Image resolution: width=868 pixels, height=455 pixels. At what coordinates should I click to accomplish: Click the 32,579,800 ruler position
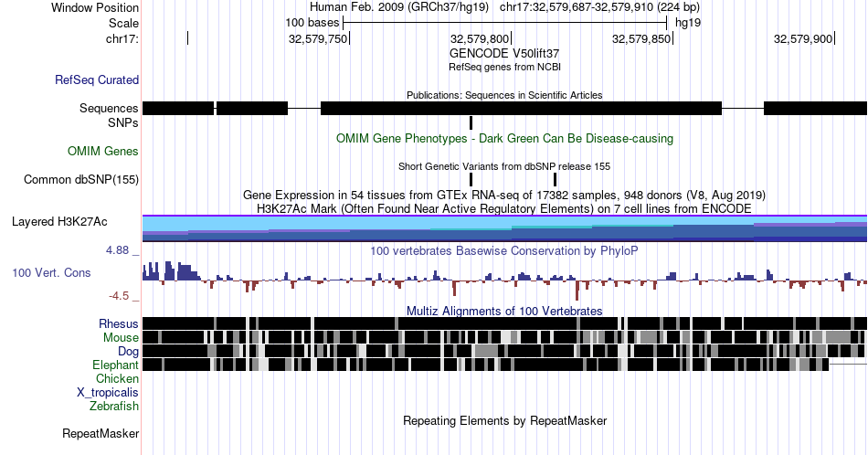(x=480, y=38)
